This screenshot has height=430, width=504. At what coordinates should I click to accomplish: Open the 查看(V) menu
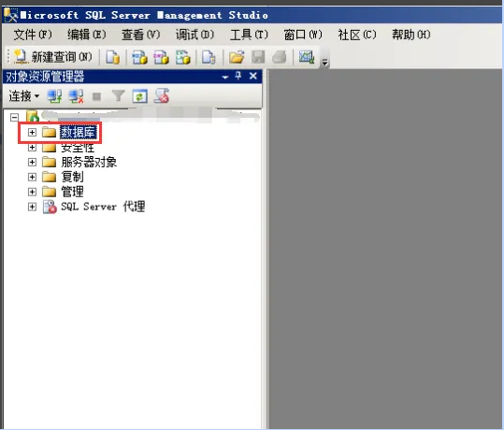141,35
